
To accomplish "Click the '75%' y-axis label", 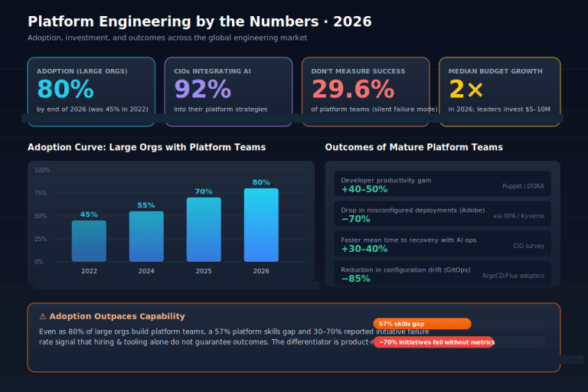I will click(41, 193).
